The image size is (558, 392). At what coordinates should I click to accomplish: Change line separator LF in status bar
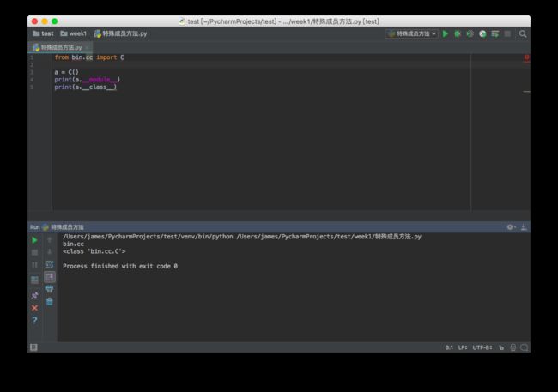[463, 347]
